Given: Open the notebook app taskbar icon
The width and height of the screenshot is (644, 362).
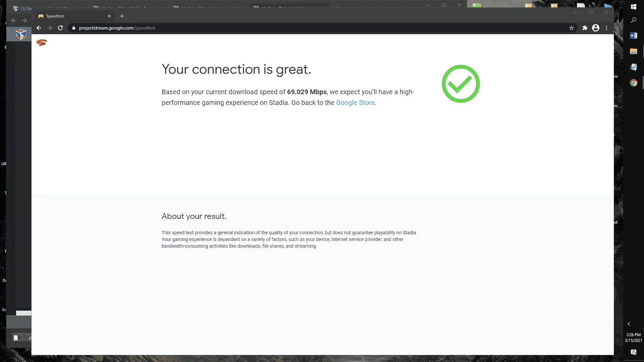Looking at the screenshot, I should tap(634, 67).
